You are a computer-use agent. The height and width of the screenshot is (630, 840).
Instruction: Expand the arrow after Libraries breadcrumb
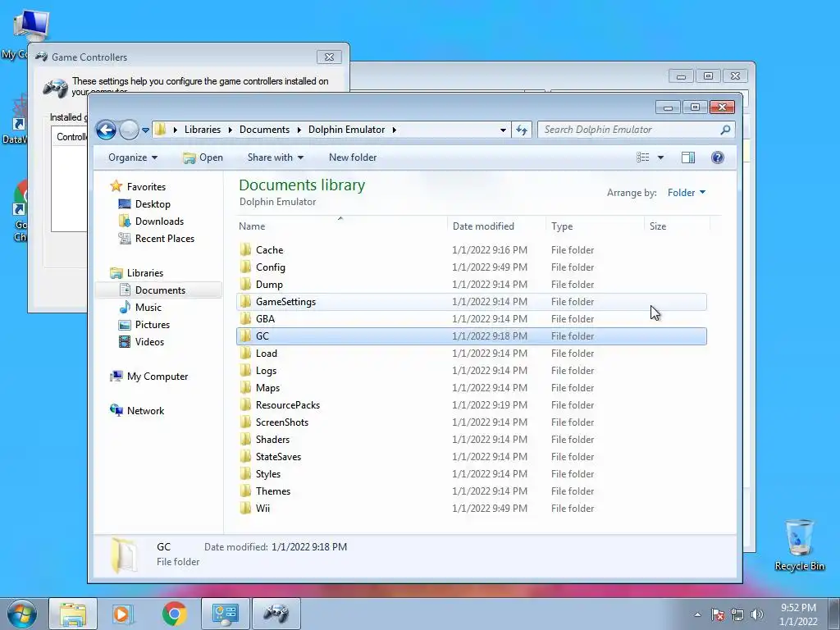230,130
